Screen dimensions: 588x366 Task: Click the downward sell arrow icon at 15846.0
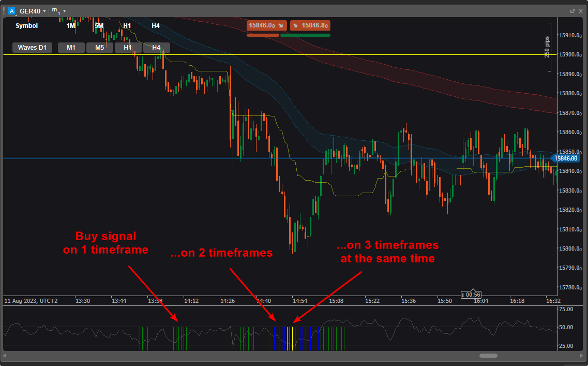(281, 25)
